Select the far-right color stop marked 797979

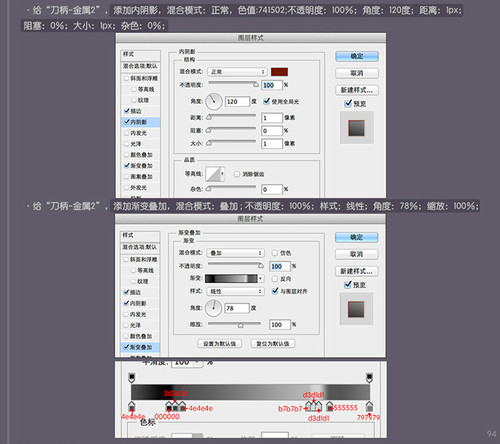coord(369,406)
